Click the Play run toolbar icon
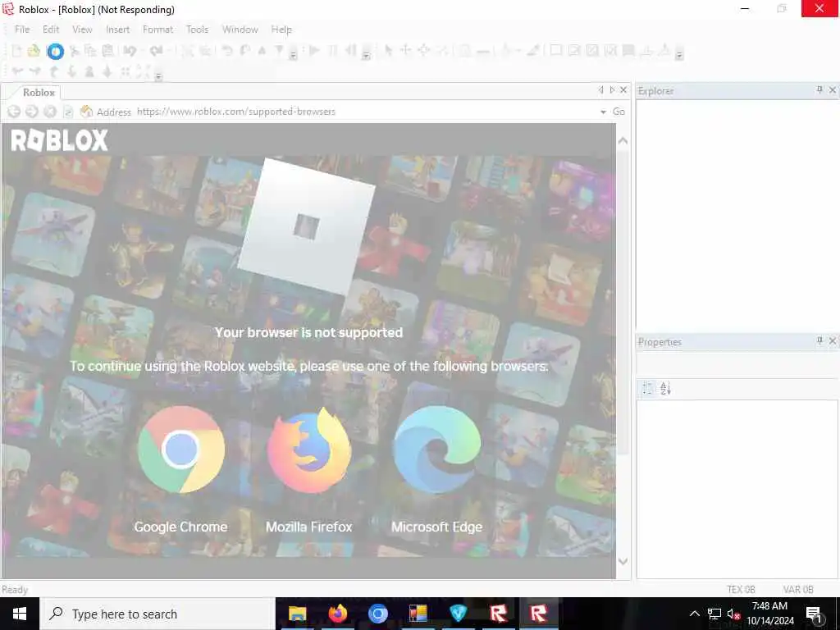Viewport: 840px width, 630px height. tap(314, 51)
